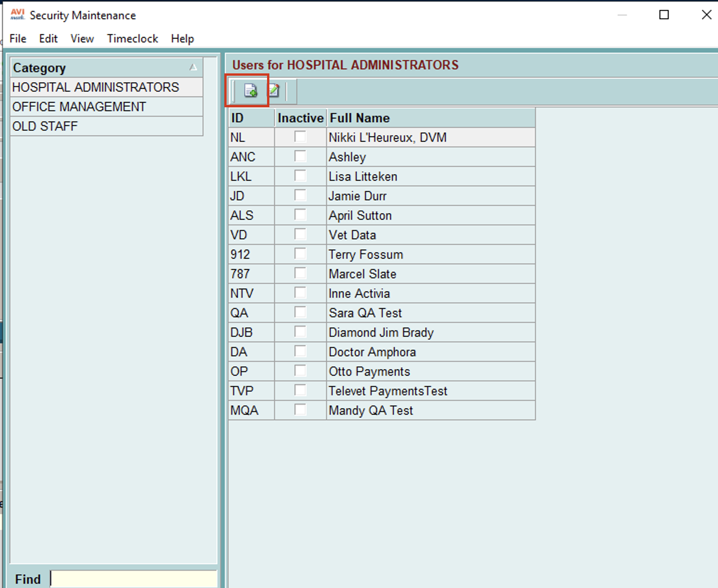This screenshot has height=588, width=718.
Task: Select the OLD STAFF category
Action: click(45, 126)
